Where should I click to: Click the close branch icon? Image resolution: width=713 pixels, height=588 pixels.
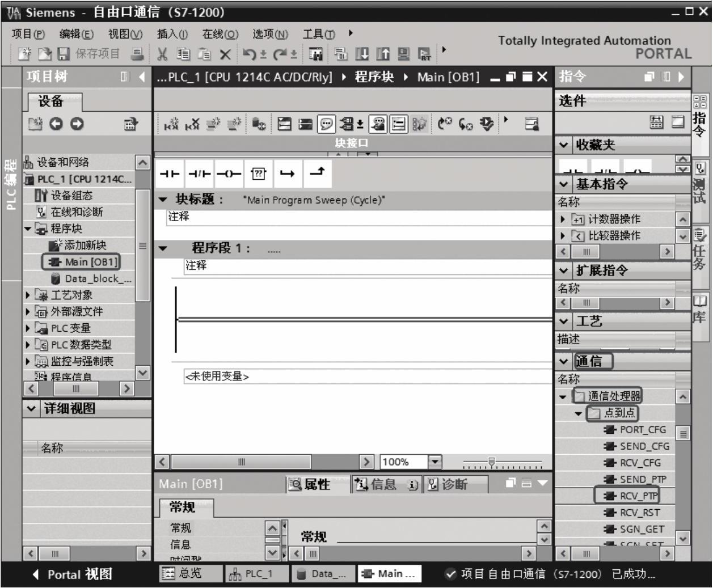click(317, 174)
